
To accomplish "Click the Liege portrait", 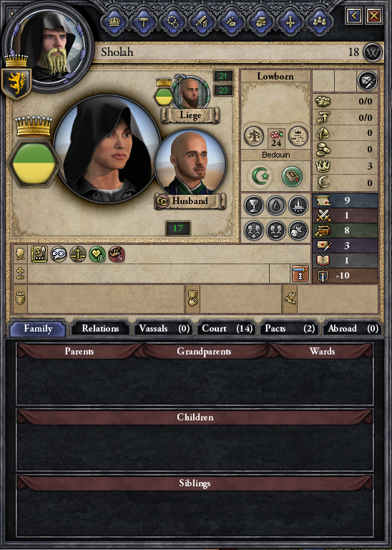I will pyautogui.click(x=191, y=92).
